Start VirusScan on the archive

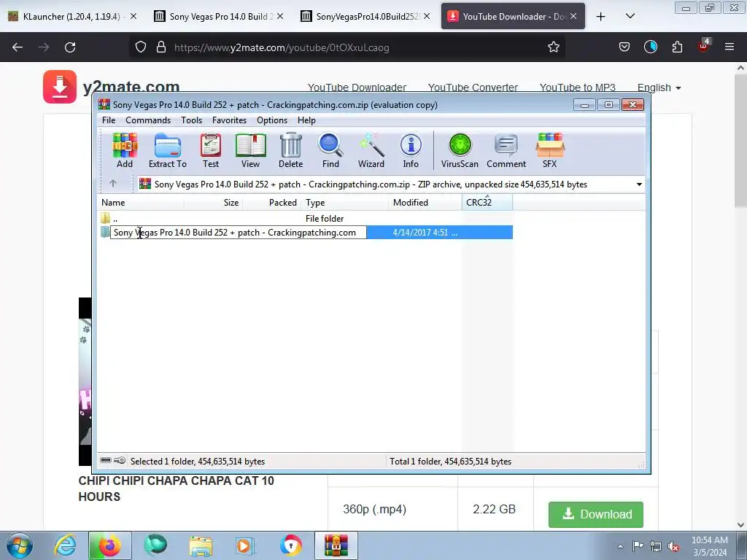460,150
